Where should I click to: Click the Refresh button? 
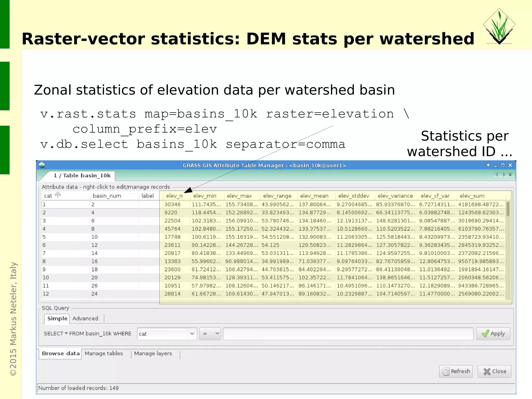[x=456, y=371]
